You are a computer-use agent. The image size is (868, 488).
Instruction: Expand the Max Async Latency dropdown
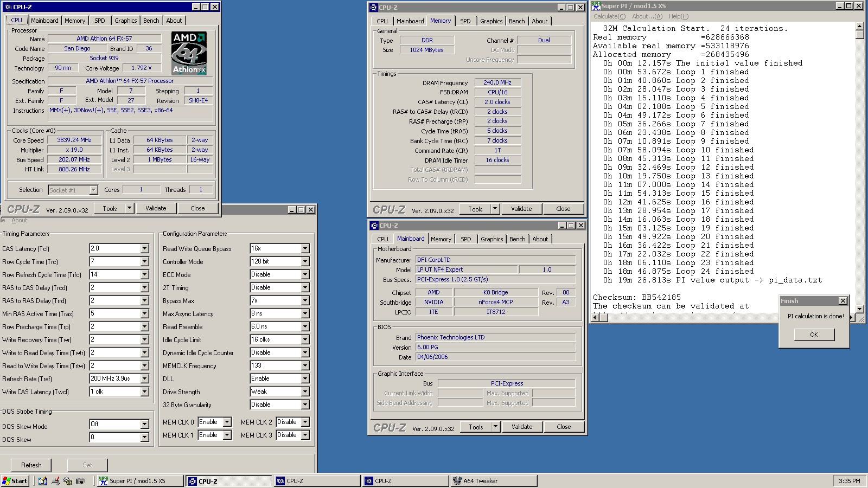tap(305, 313)
